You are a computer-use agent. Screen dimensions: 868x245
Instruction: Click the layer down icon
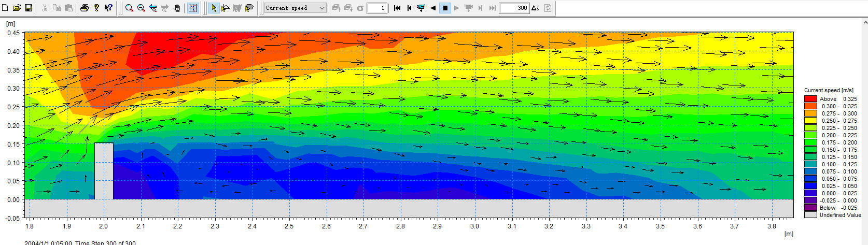click(348, 8)
